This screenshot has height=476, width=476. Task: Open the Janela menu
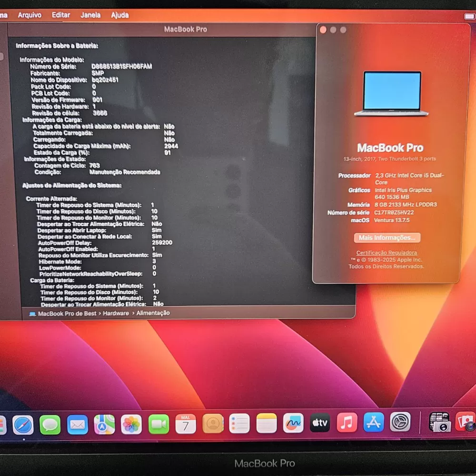[90, 15]
